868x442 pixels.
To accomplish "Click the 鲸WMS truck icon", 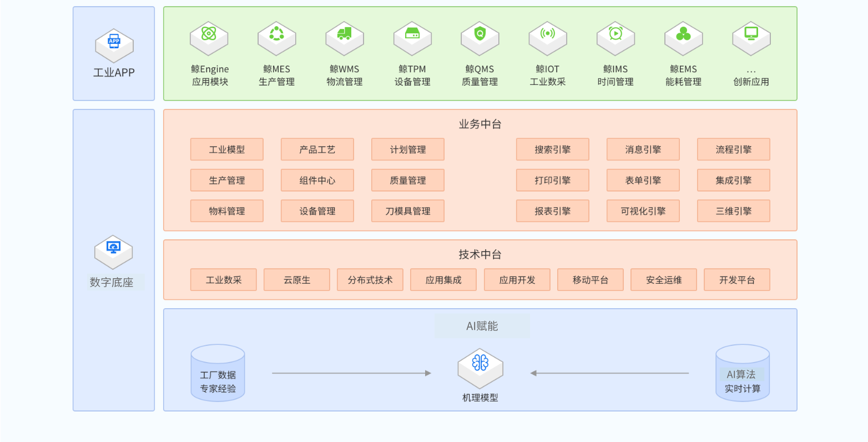I will point(345,38).
